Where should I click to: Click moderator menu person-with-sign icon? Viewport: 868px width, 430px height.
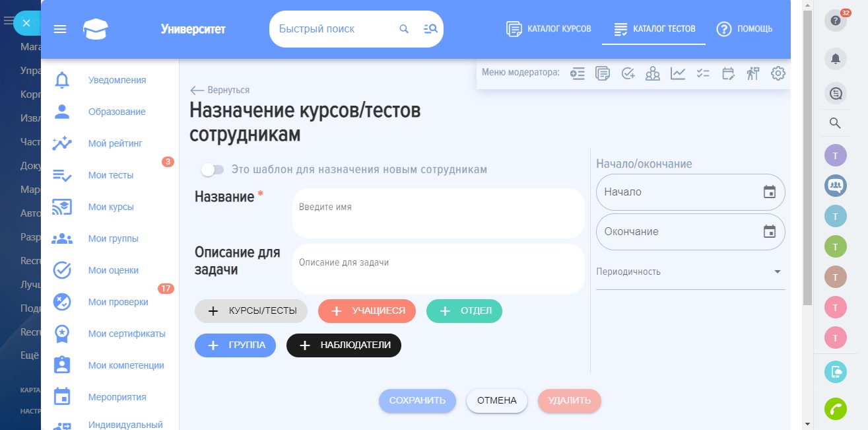(x=753, y=73)
